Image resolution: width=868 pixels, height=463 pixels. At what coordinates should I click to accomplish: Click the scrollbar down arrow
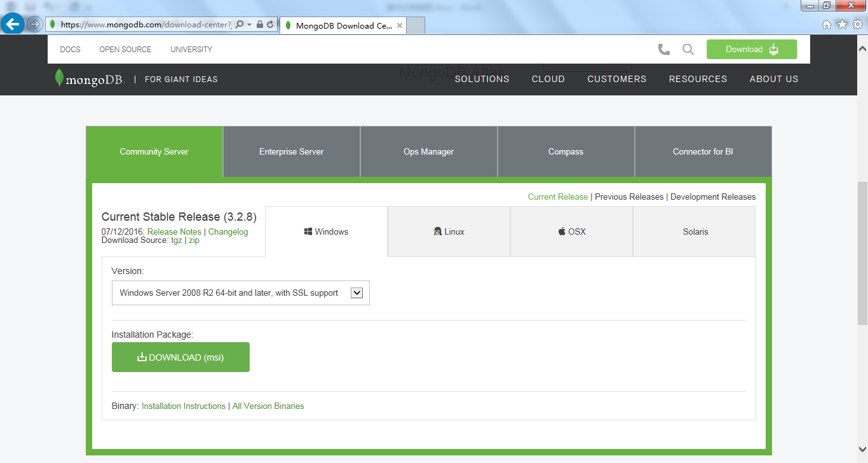(x=862, y=448)
